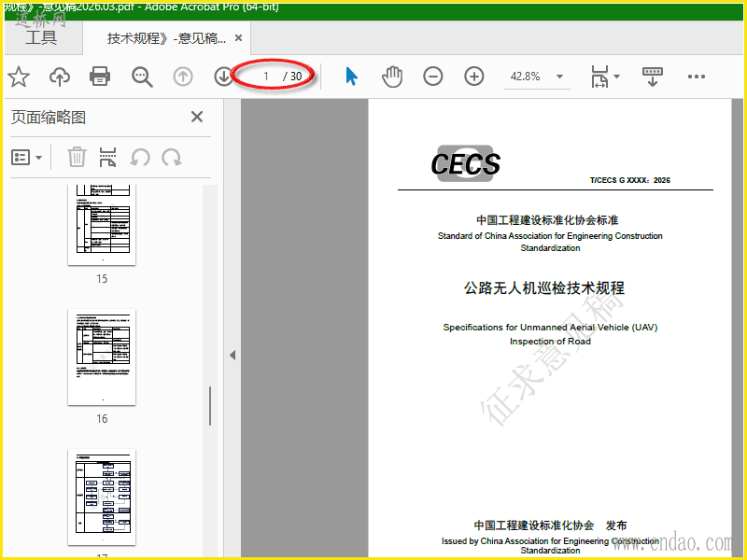Click the 页面缩略图 panel title
Image resolution: width=747 pixels, height=560 pixels.
pyautogui.click(x=49, y=118)
